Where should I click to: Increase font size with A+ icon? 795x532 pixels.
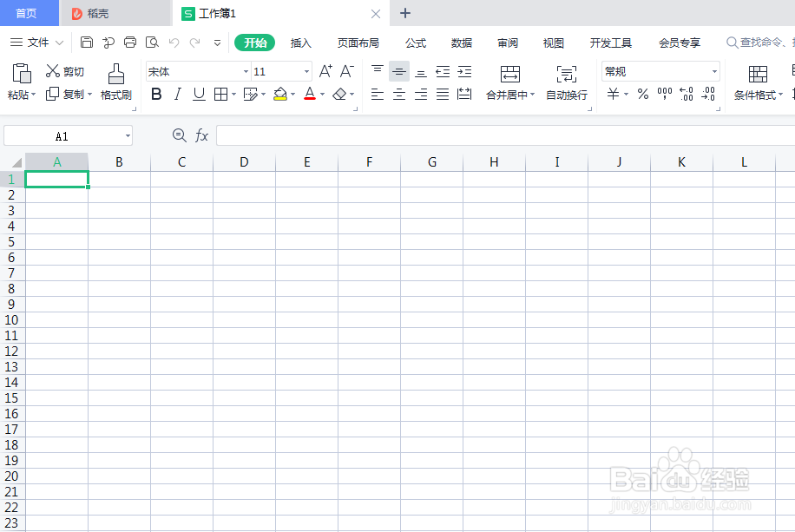325,71
